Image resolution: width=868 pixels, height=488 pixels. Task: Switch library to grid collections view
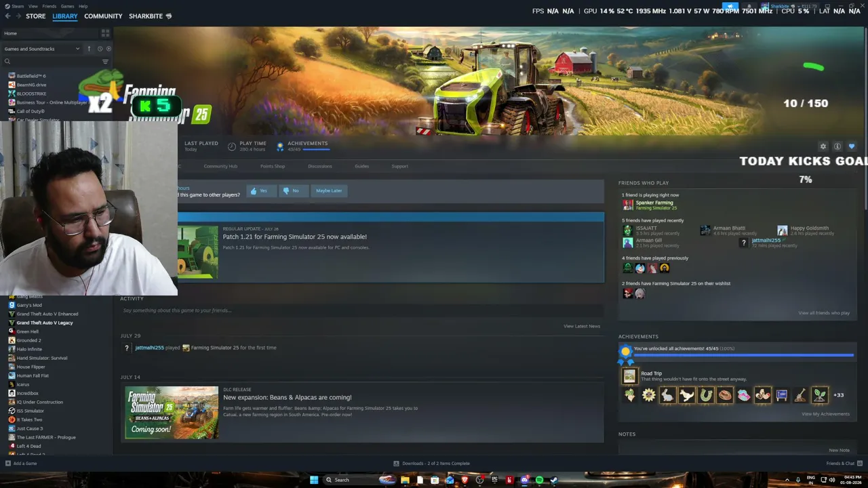click(105, 33)
